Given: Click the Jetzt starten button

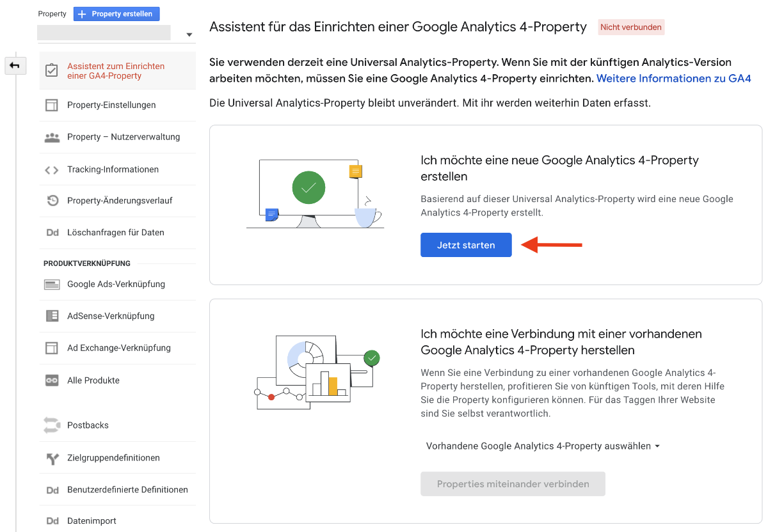Looking at the screenshot, I should coord(466,245).
